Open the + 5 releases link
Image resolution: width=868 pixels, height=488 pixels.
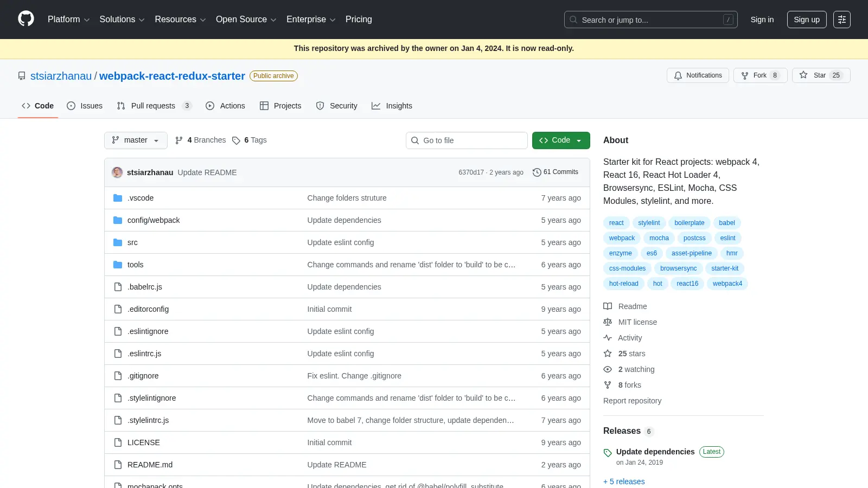click(x=624, y=481)
